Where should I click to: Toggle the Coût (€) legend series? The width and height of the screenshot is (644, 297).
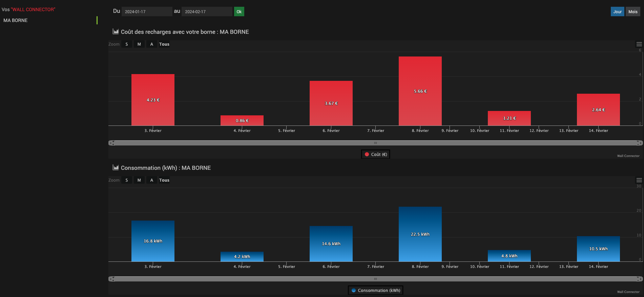click(x=375, y=154)
